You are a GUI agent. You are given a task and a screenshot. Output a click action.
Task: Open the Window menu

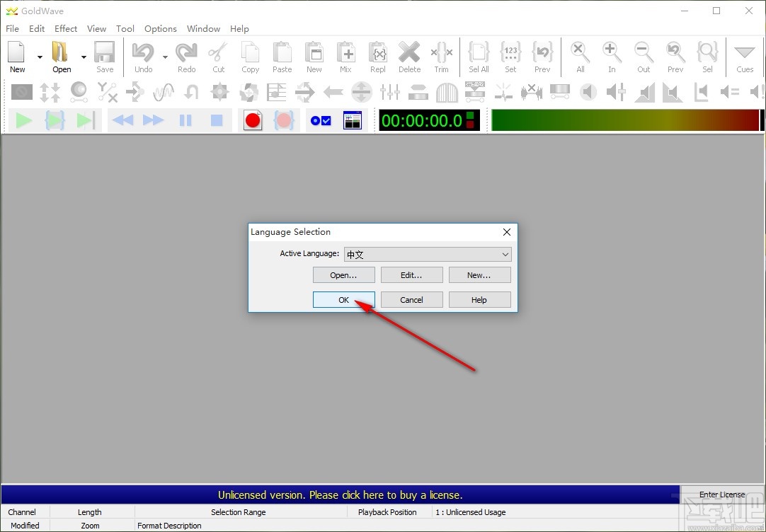(203, 29)
